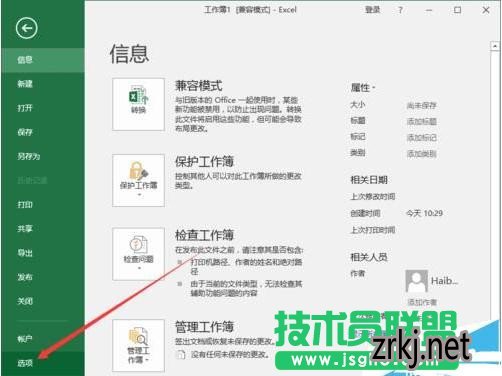Screen dimensions: 502x376
Task: Select 打印 in the sidebar
Action: coord(43,205)
